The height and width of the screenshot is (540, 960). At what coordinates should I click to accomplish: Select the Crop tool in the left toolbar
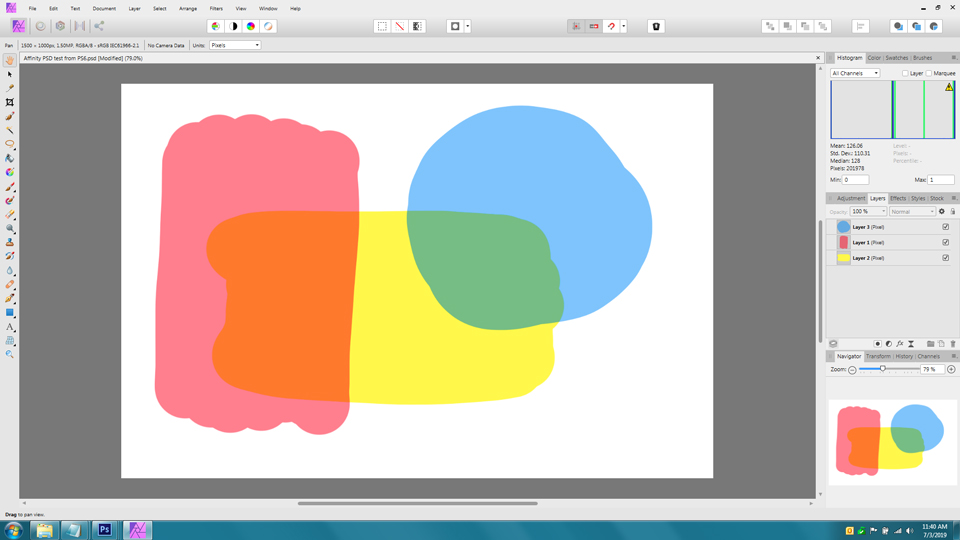[x=10, y=102]
